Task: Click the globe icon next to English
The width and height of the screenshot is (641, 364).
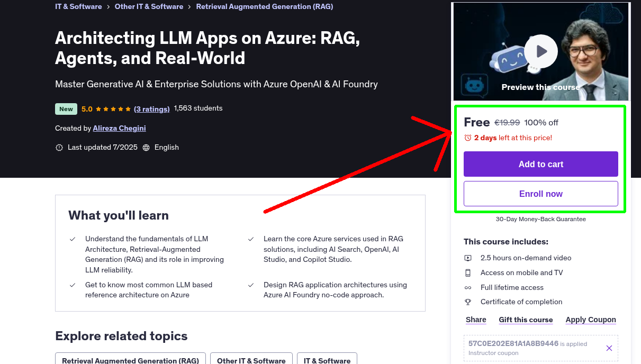Action: point(146,148)
